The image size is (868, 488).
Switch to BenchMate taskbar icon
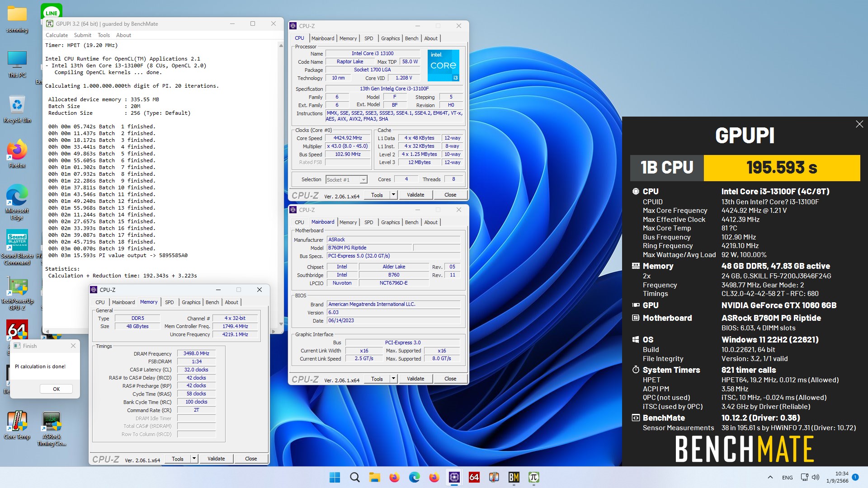(x=514, y=477)
